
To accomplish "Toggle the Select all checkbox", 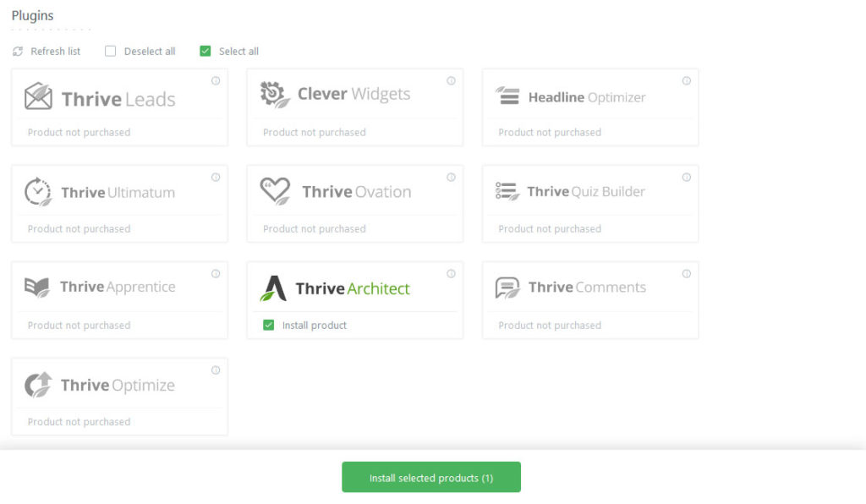I will tap(206, 52).
